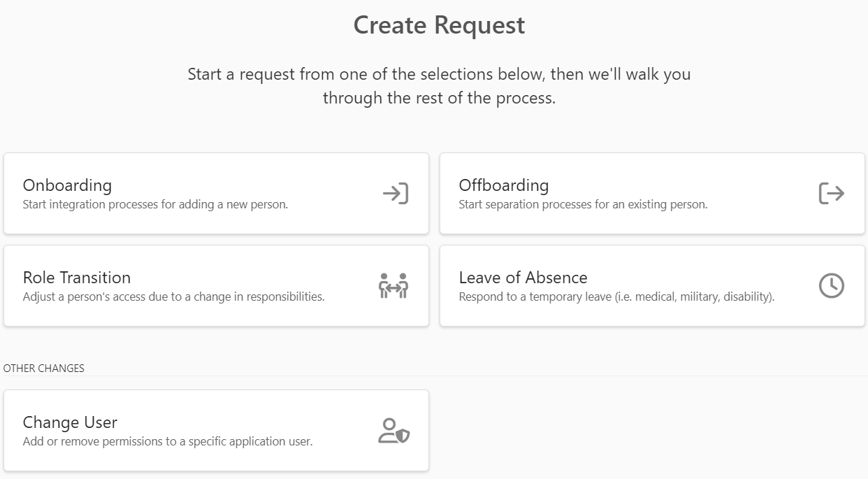
Task: Click the Create Request page heading
Action: (439, 25)
